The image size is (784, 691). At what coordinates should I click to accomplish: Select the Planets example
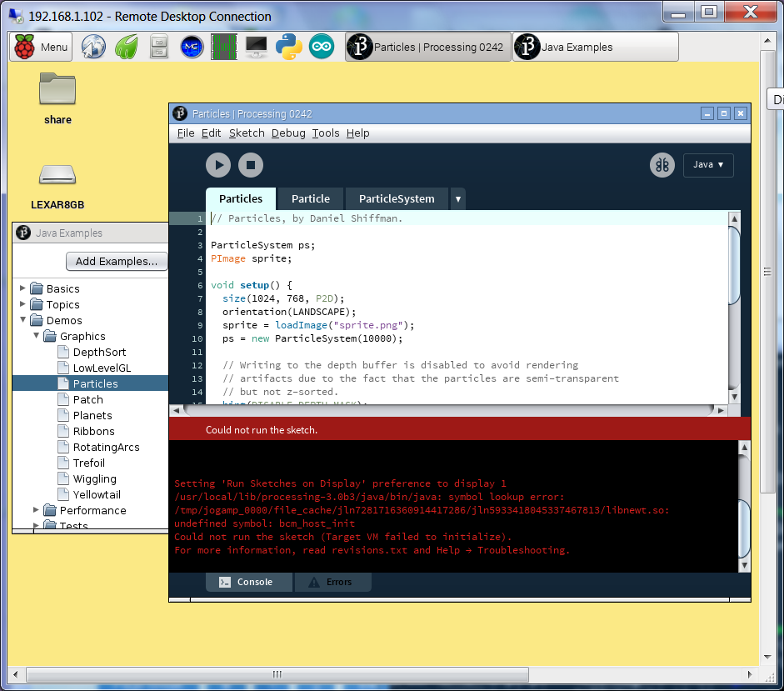pos(92,415)
